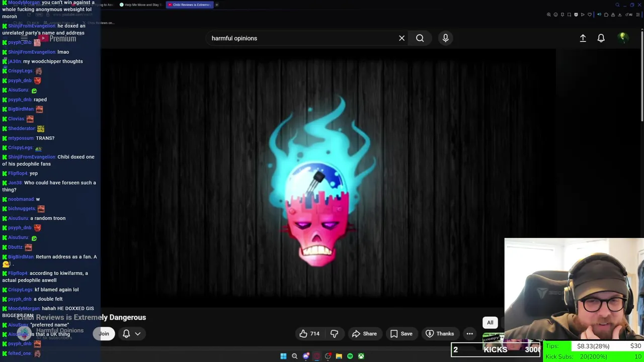The width and height of the screenshot is (644, 362).
Task: Click the 'Kick Subs: 20(200%)' goal bar
Action: click(594, 356)
